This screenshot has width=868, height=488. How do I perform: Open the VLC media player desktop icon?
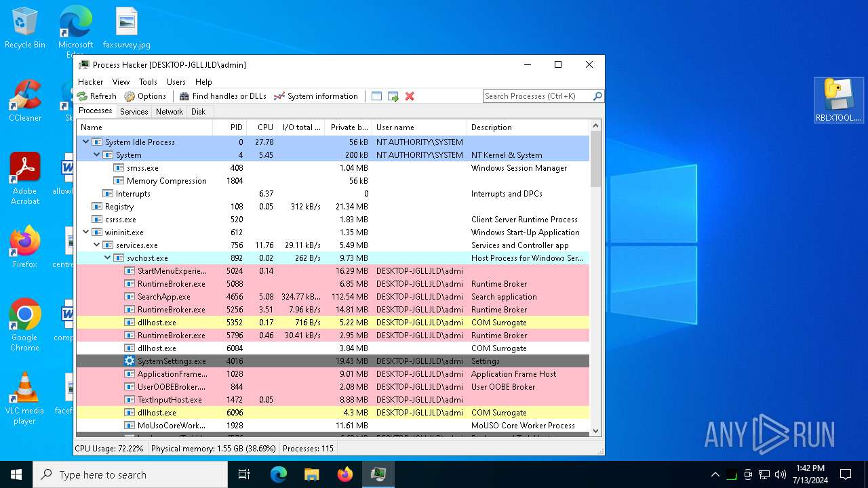click(x=25, y=399)
